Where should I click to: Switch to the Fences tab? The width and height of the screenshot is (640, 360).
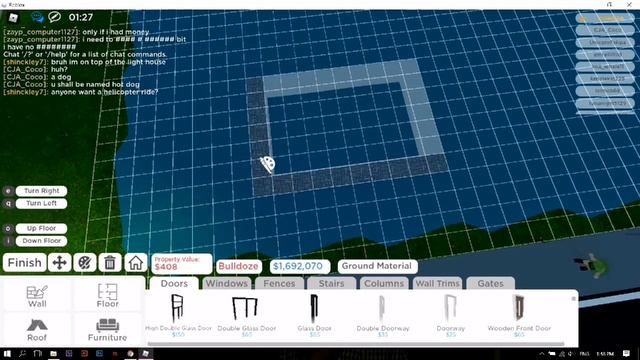279,283
